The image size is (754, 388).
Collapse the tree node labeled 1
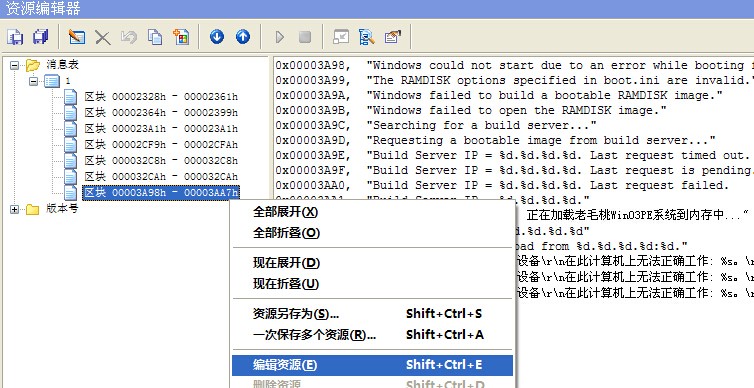33,81
